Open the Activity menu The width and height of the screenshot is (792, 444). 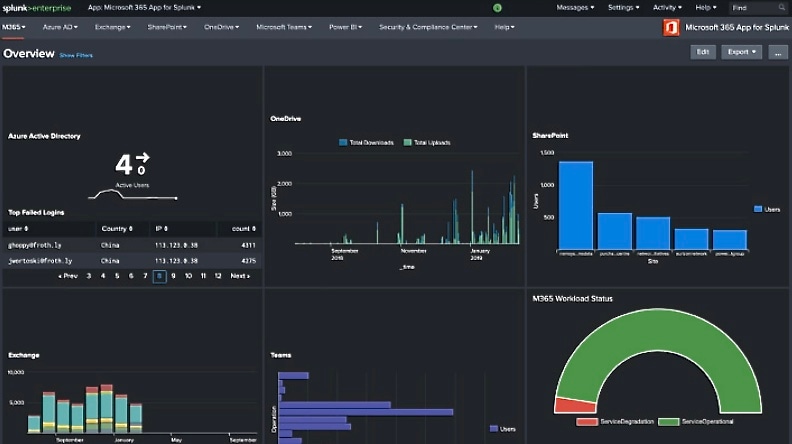pos(667,8)
